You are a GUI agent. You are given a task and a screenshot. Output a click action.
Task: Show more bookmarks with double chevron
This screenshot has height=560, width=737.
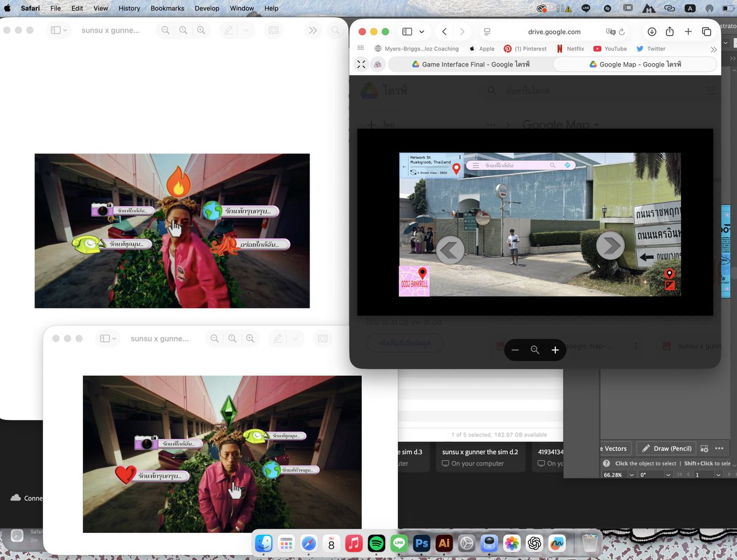pyautogui.click(x=714, y=49)
